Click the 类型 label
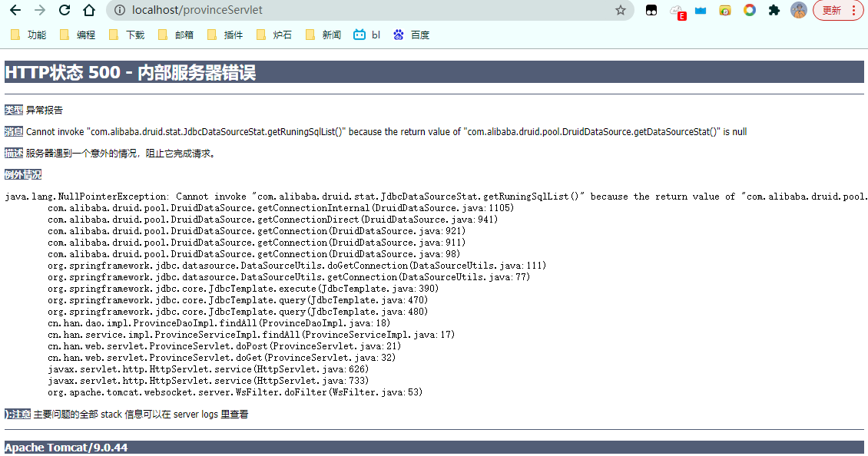 [14, 110]
